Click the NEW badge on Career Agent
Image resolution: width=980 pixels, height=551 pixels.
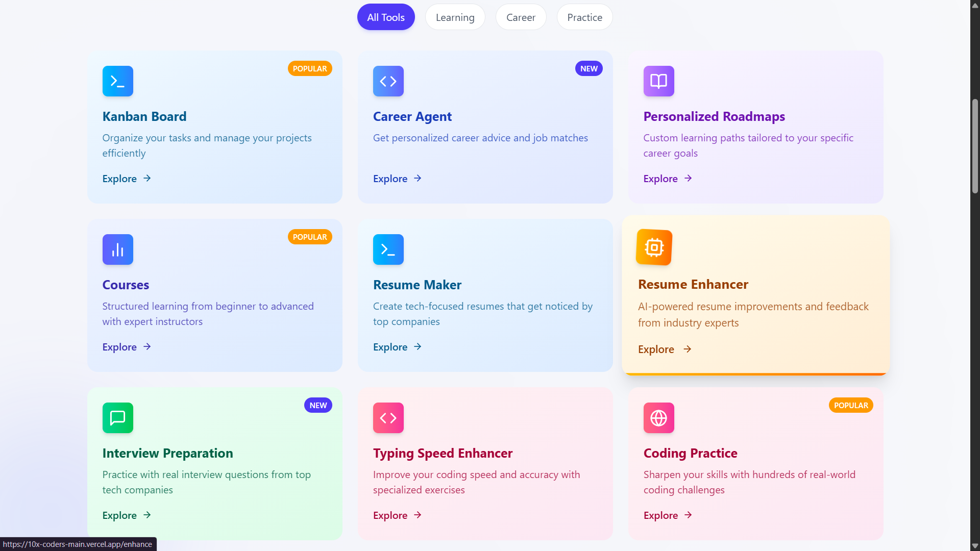(589, 68)
